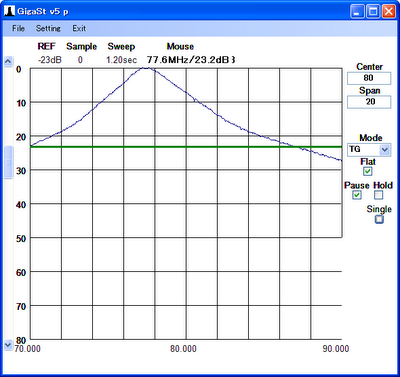
Task: Click the 70.000 start frequency label
Action: click(28, 349)
